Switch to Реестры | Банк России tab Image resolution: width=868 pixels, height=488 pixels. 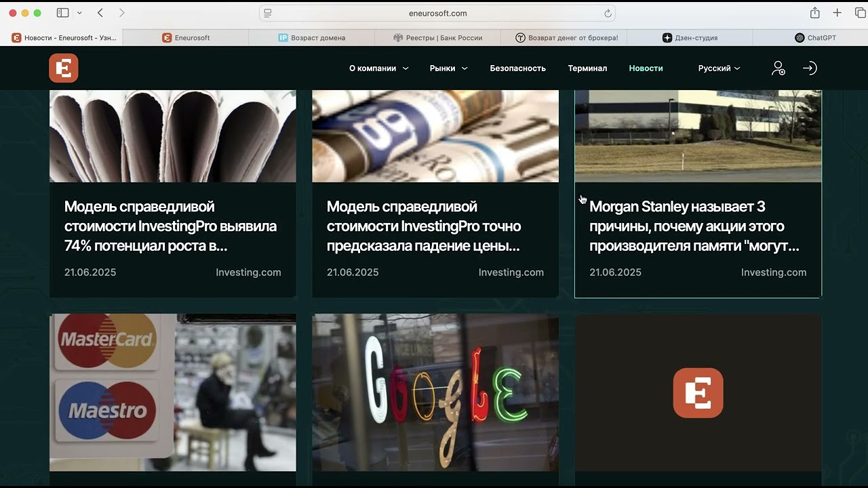click(x=438, y=38)
